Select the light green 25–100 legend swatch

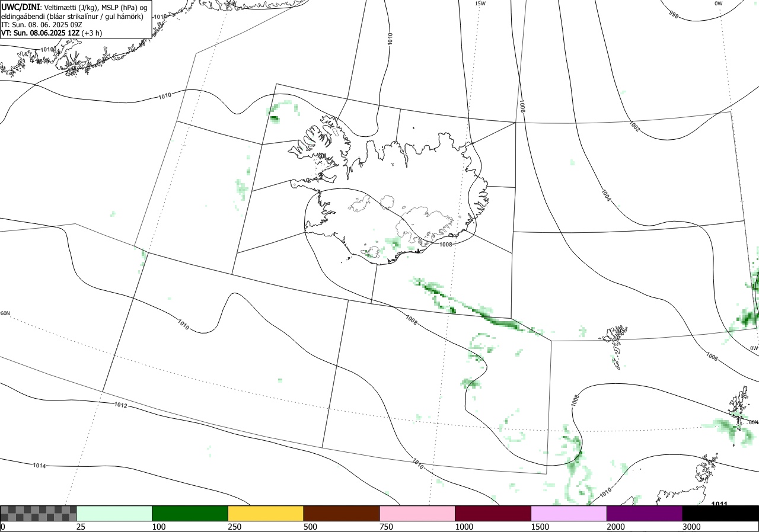click(114, 513)
